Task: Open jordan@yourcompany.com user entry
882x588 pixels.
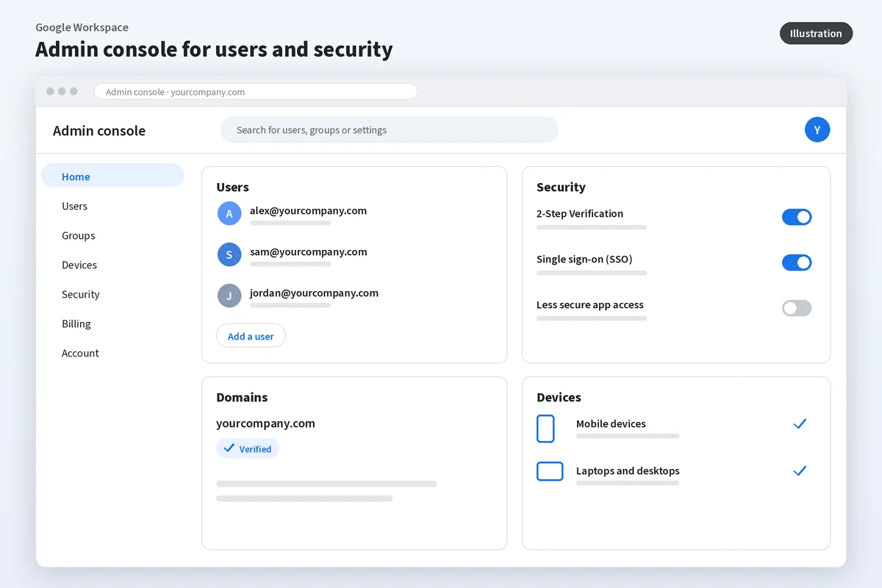Action: pos(314,293)
